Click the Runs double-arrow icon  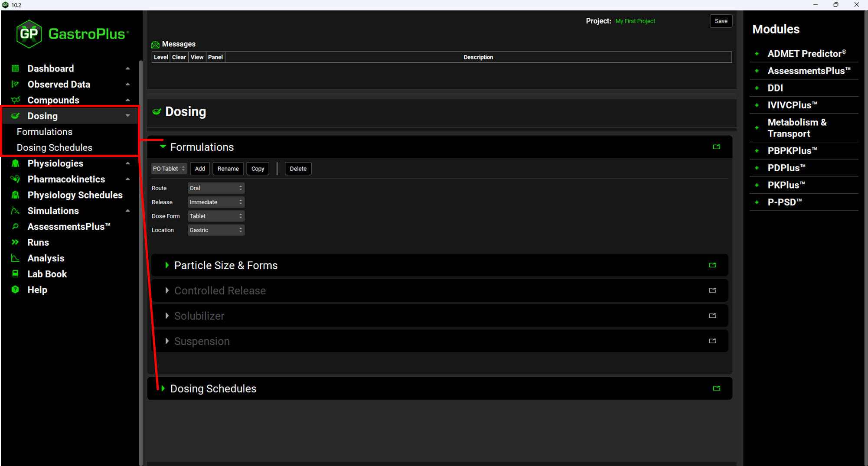[16, 242]
